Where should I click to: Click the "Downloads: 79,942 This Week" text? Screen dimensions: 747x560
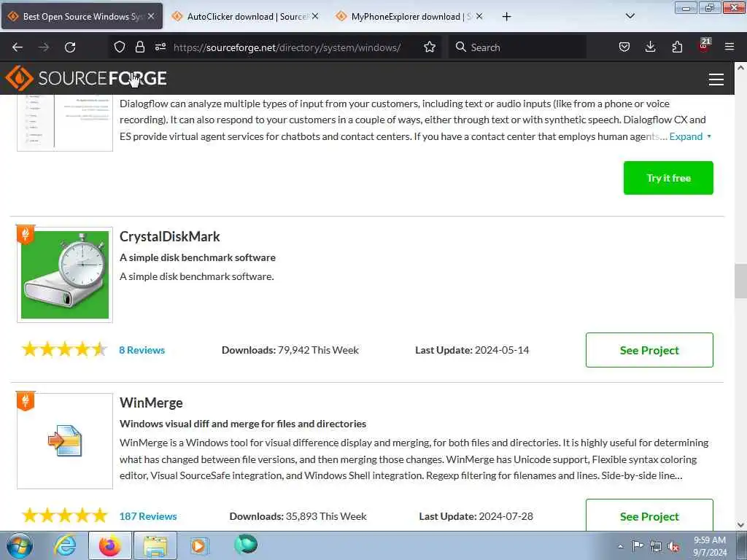pos(290,350)
